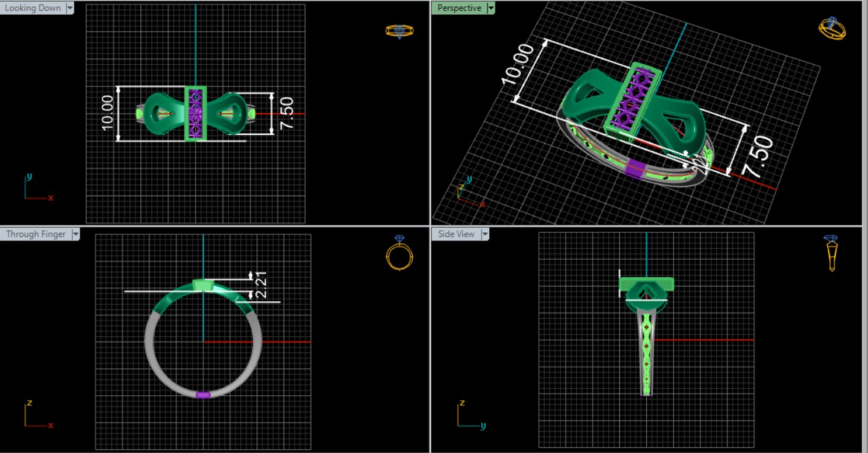
Task: Activate the Looking Down viewport label
Action: click(x=32, y=8)
